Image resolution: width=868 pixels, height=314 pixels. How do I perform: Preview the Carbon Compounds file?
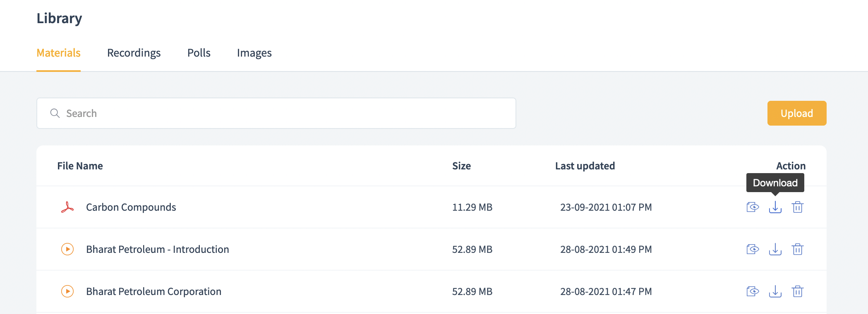(753, 207)
